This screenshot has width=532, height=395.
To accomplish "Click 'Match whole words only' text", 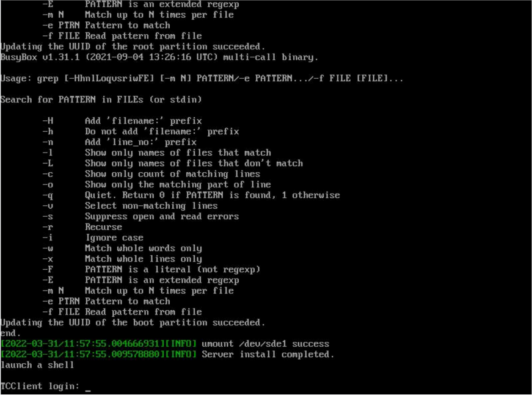I will click(x=143, y=248).
